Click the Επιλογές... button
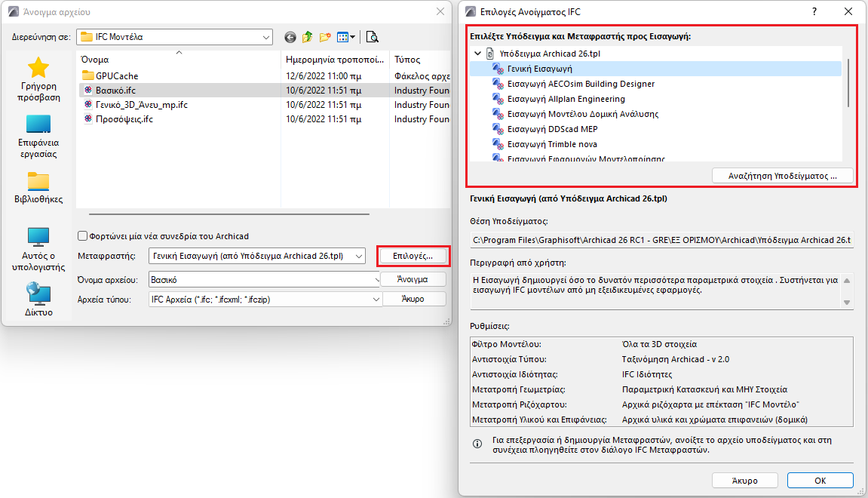 [413, 256]
